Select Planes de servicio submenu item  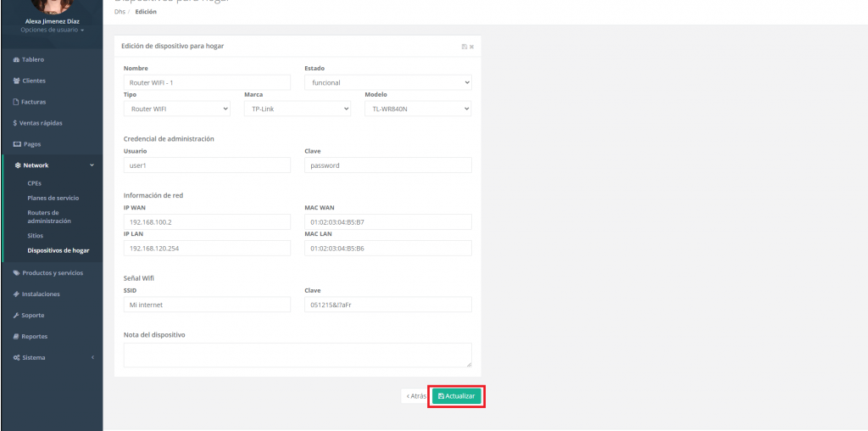click(x=53, y=198)
